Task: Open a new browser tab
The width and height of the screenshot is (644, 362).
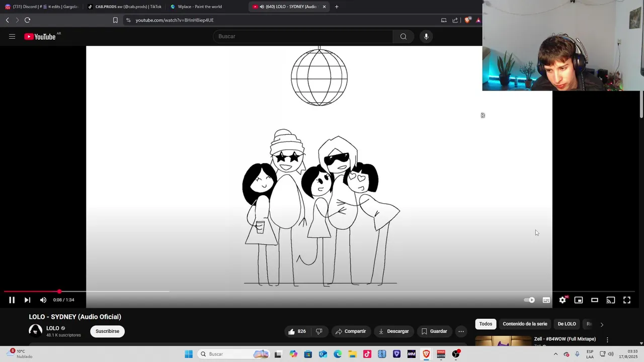Action: pyautogui.click(x=337, y=7)
